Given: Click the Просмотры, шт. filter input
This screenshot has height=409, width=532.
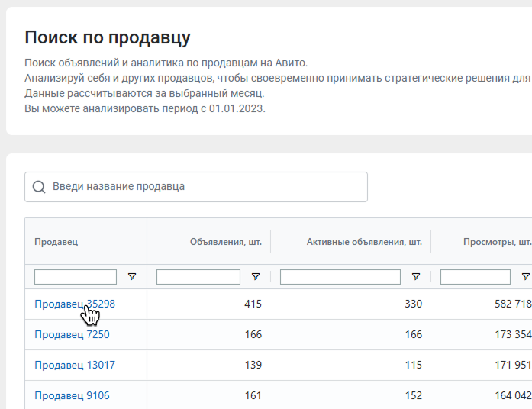Looking at the screenshot, I should tap(476, 277).
